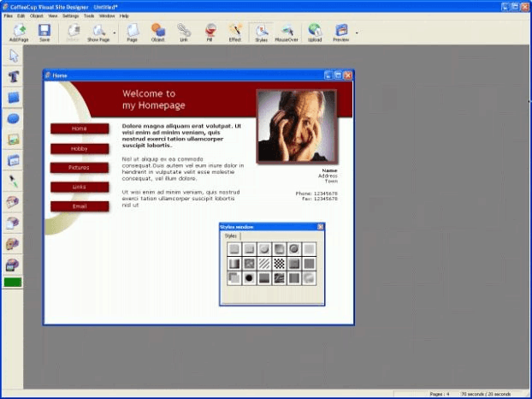The height and width of the screenshot is (399, 532).
Task: Click the Pictures navigation button on page
Action: tap(80, 167)
